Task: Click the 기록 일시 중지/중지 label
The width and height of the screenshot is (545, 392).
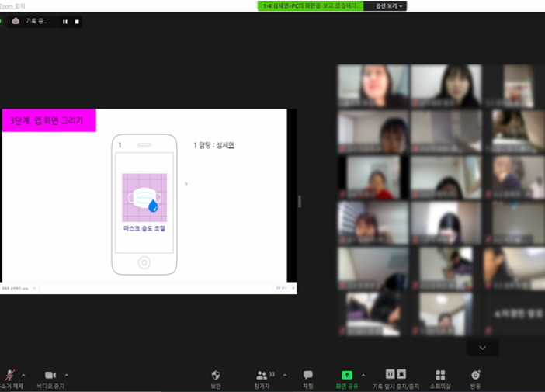Action: pos(396,386)
